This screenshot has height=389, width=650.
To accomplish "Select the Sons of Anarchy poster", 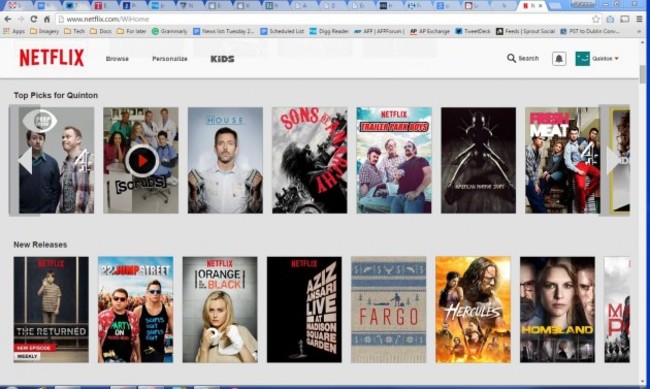I will [310, 160].
